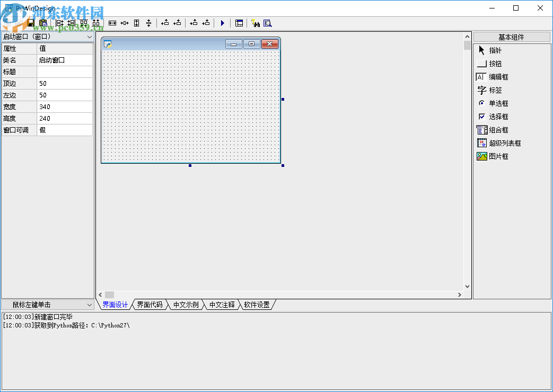Image resolution: width=553 pixels, height=392 pixels.
Task: Click left-arrow icon right after vertical shrink icon
Action: coord(165,23)
